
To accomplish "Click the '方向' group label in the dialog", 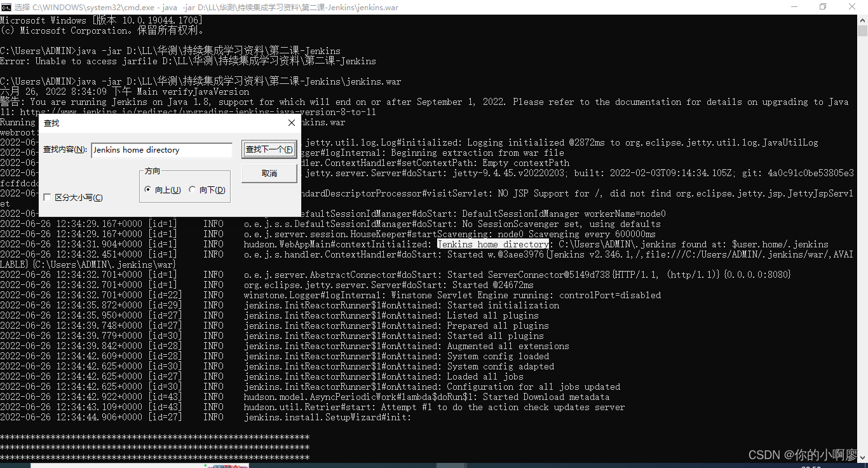I will (153, 171).
